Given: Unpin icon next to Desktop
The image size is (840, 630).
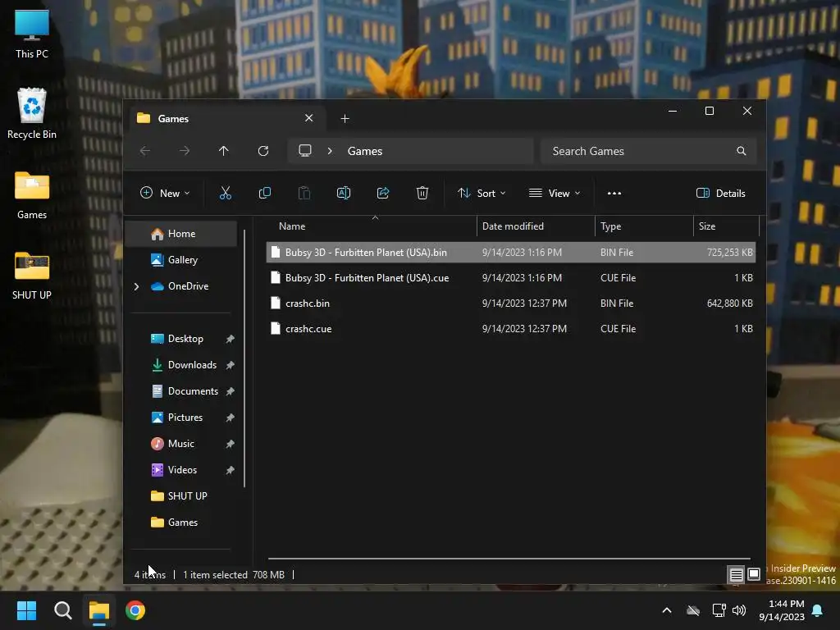Looking at the screenshot, I should [230, 339].
